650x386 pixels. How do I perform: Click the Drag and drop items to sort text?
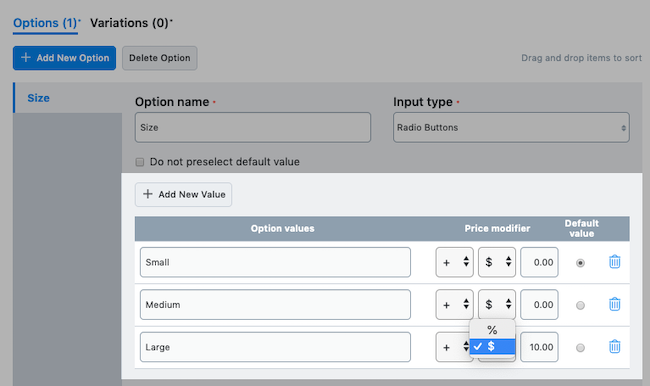tap(581, 58)
